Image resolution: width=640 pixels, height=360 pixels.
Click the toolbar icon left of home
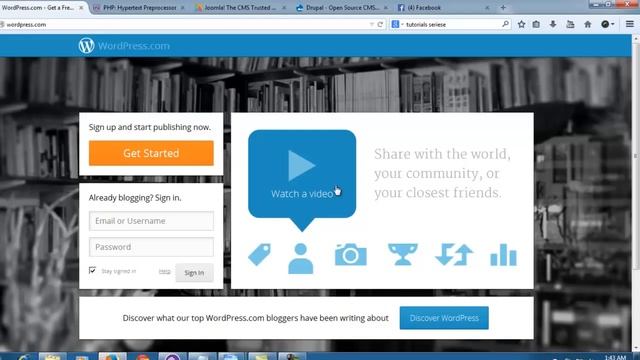point(570,24)
